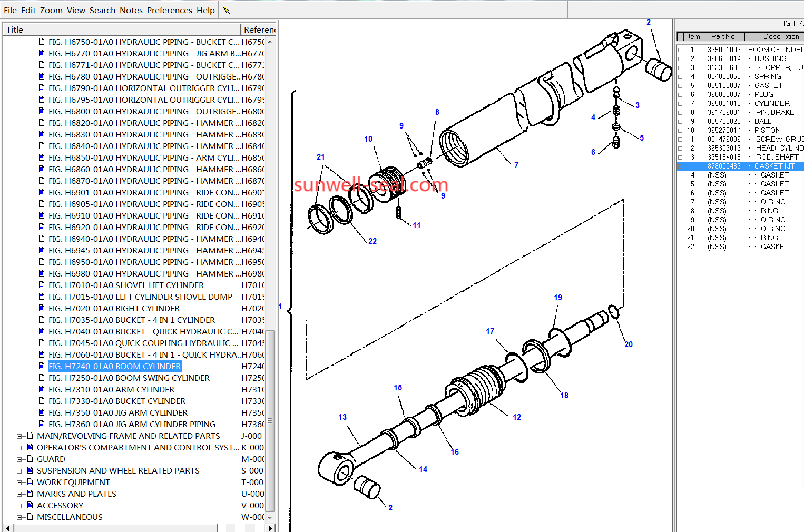Screen dimensions: 804x532
Task: Tick the checkbox for item 2 BUSHING
Action: coord(680,59)
